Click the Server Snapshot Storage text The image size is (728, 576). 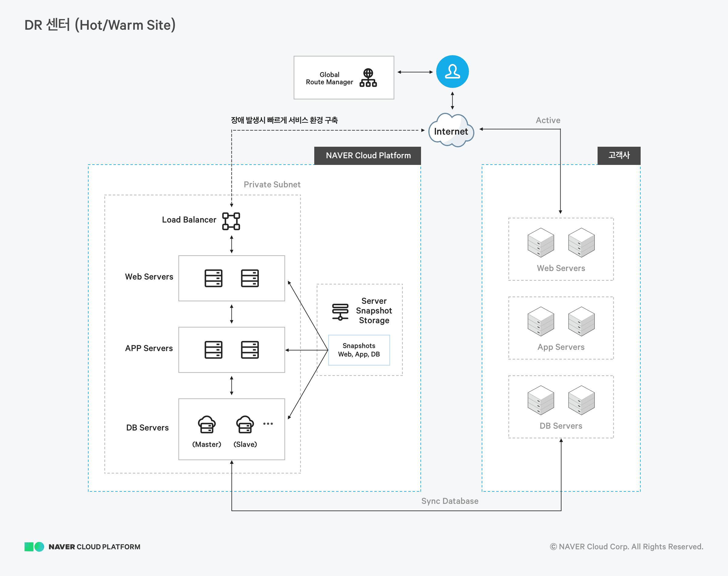pos(374,311)
